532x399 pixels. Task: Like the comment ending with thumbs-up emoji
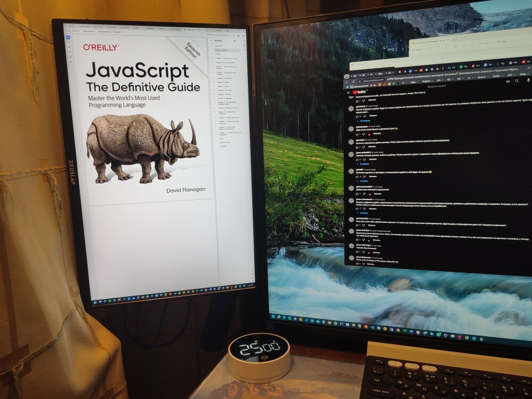tap(357, 135)
